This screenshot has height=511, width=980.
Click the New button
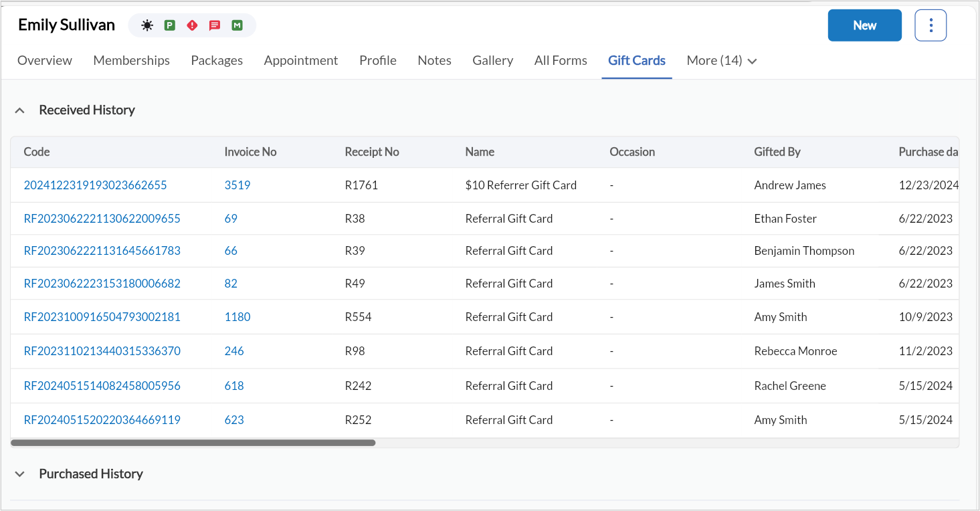(x=865, y=25)
